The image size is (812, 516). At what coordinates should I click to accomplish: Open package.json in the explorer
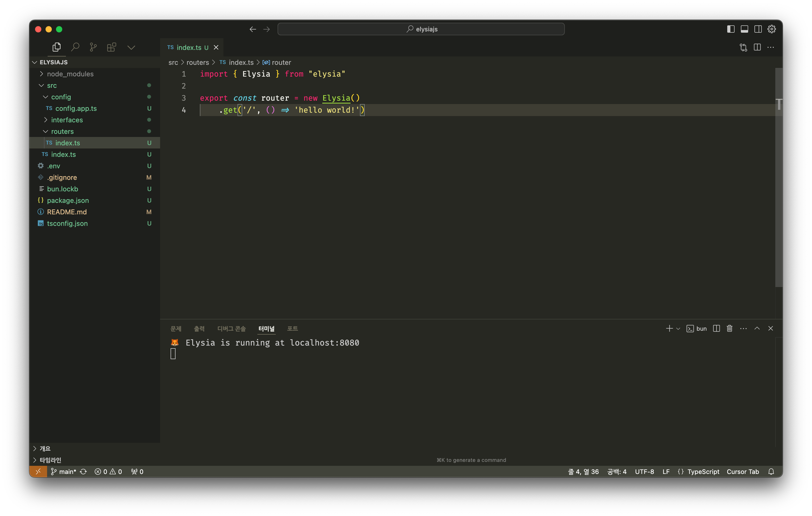[x=68, y=200]
